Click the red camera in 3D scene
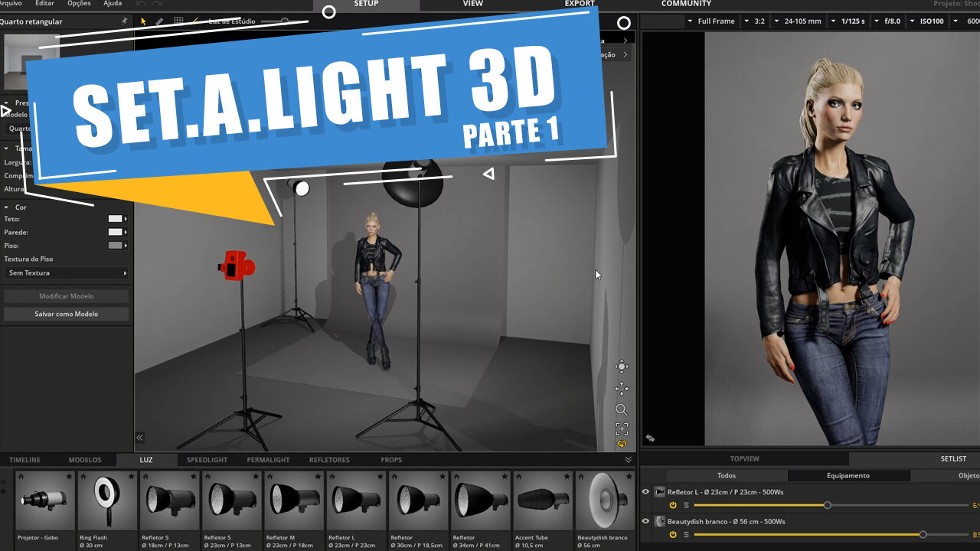This screenshot has width=980, height=551. 236,266
